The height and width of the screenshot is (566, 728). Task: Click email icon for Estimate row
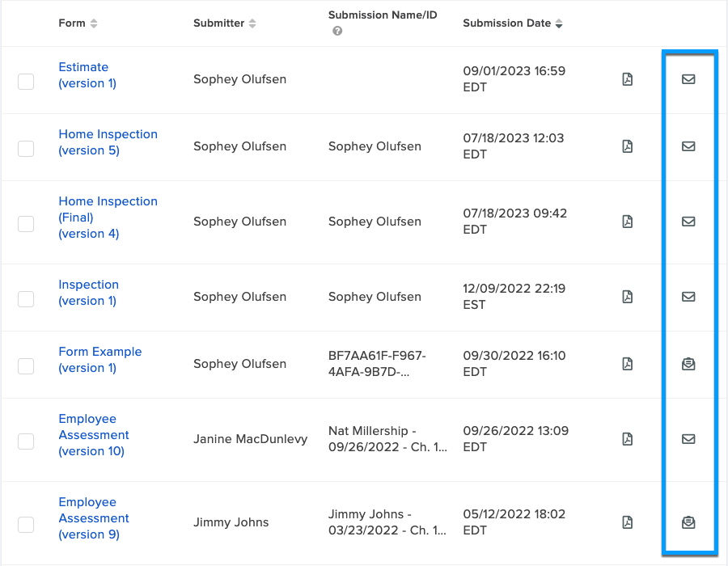(688, 79)
